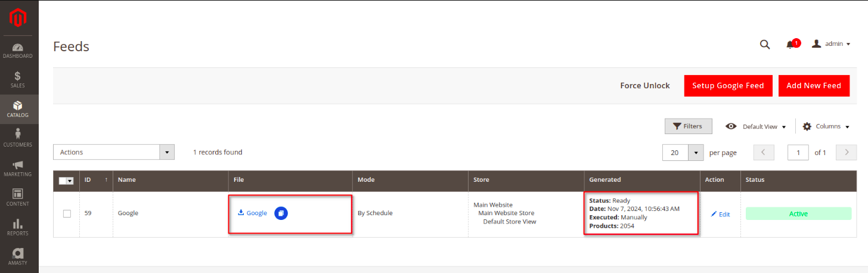Click the current page number field

pyautogui.click(x=798, y=153)
